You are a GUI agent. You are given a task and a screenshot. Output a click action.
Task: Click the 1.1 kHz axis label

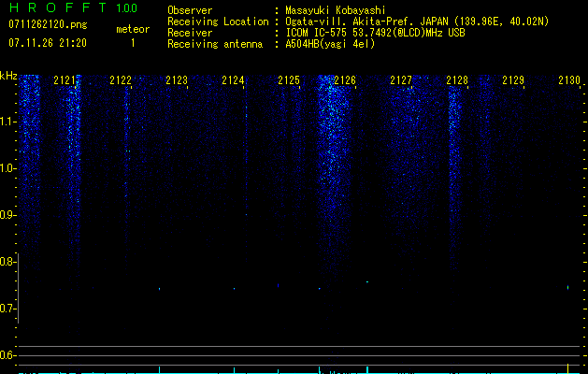pyautogui.click(x=7, y=122)
